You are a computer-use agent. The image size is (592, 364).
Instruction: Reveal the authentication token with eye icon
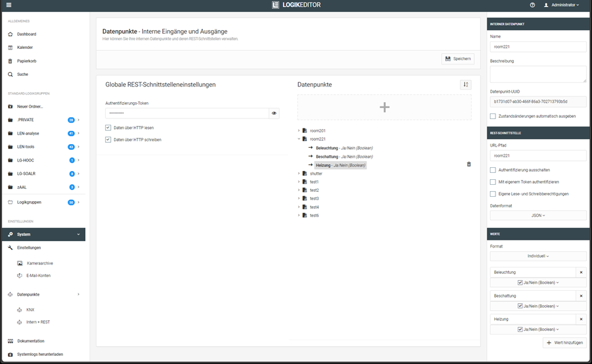pos(274,113)
